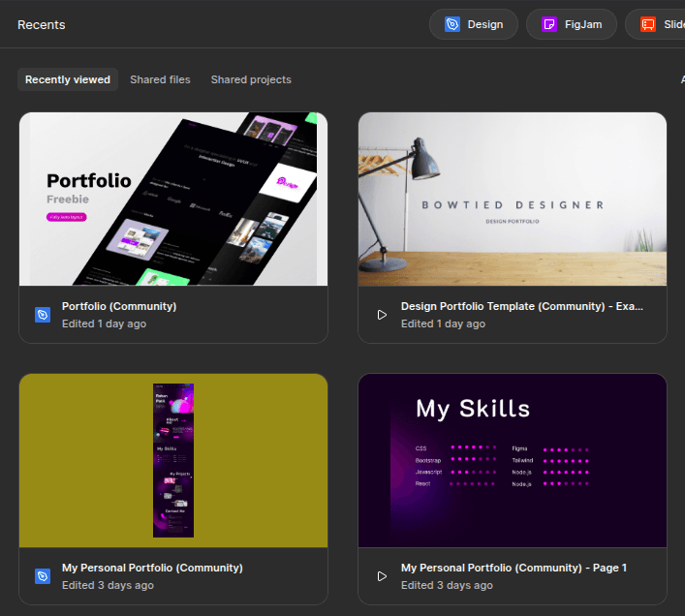
Task: Click the purple FigJam icon
Action: click(549, 24)
